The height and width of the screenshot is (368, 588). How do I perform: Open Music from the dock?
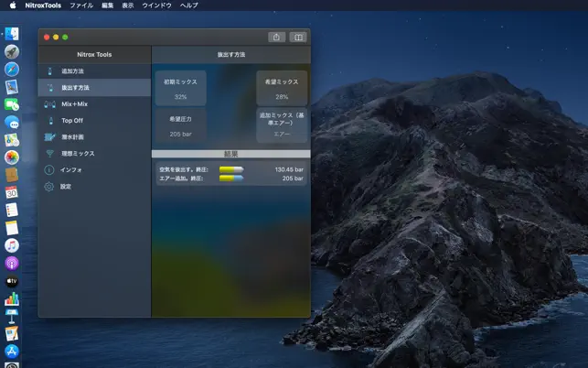coord(12,245)
